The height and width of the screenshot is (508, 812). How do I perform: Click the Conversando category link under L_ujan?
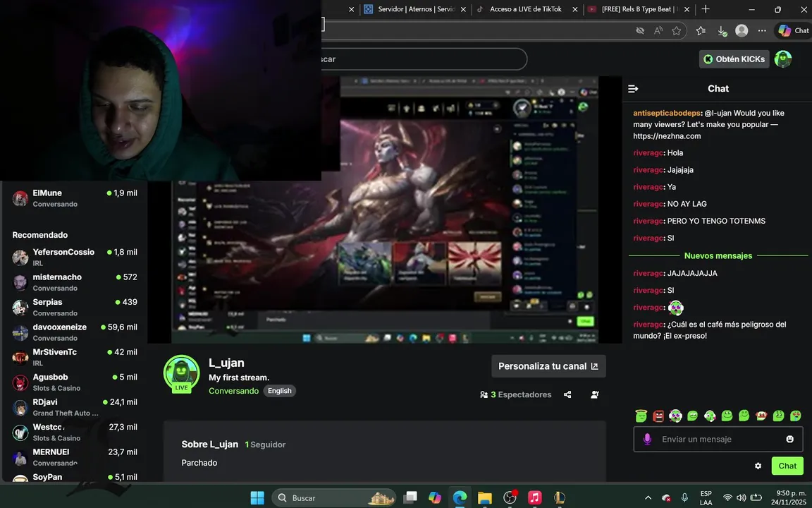[233, 391]
